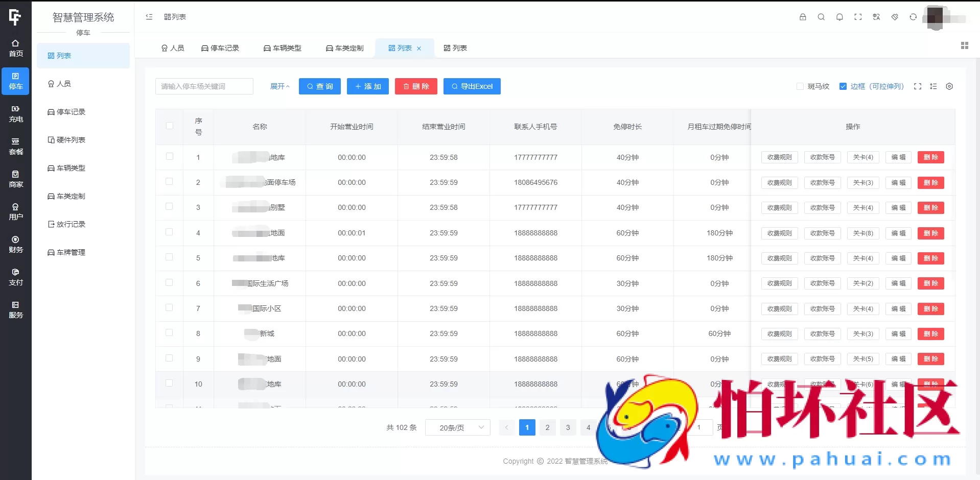Collapse the search area via 展开 toggle
Viewport: 980px width, 480px height.
click(279, 86)
